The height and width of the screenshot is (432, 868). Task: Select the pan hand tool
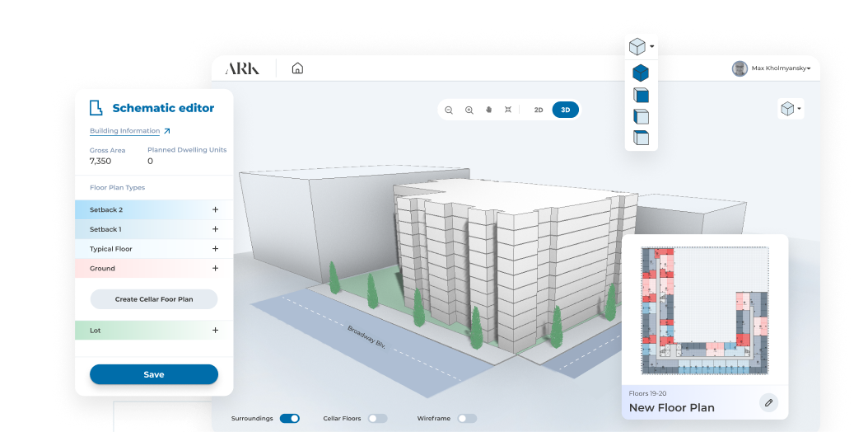point(488,110)
